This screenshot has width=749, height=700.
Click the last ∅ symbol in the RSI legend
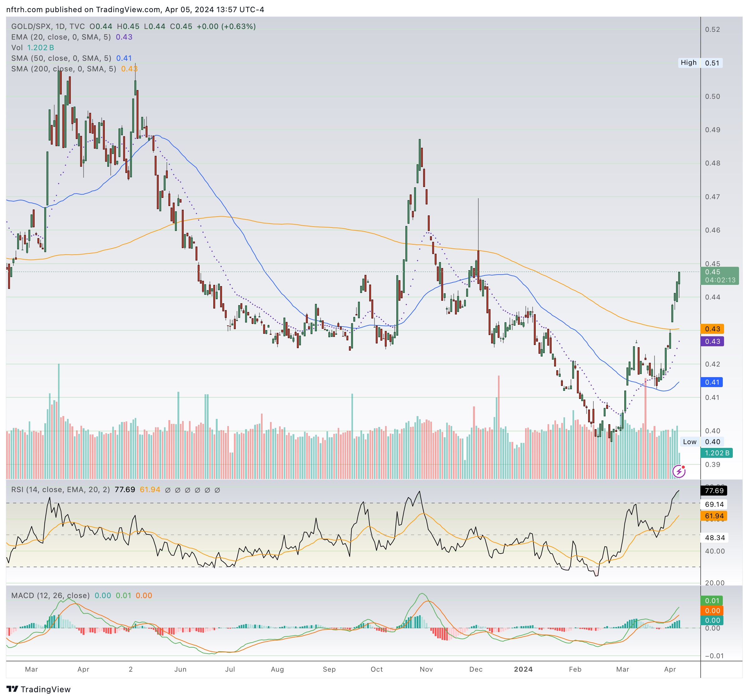(217, 490)
